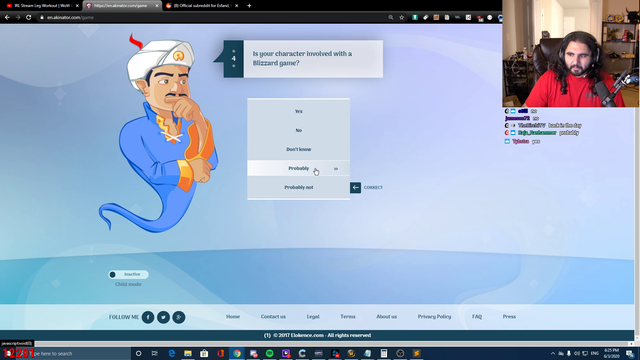The width and height of the screenshot is (640, 360).
Task: Open the Terms footer link
Action: coord(348,316)
